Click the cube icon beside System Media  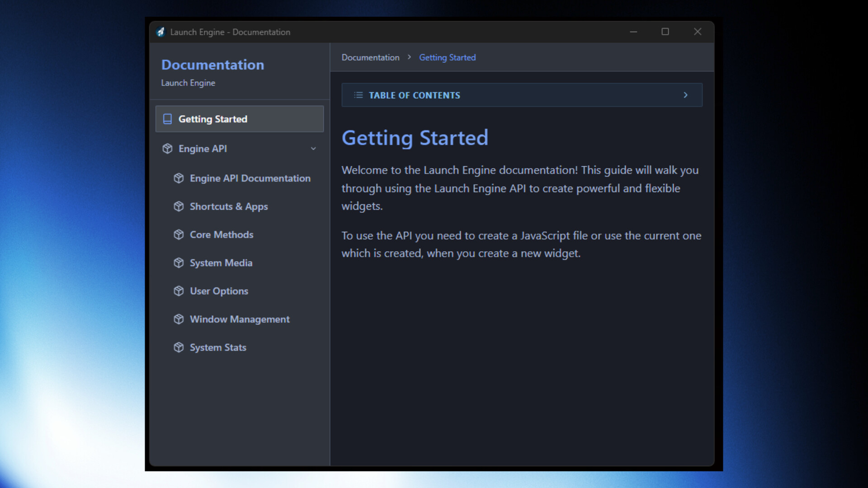[x=179, y=263]
